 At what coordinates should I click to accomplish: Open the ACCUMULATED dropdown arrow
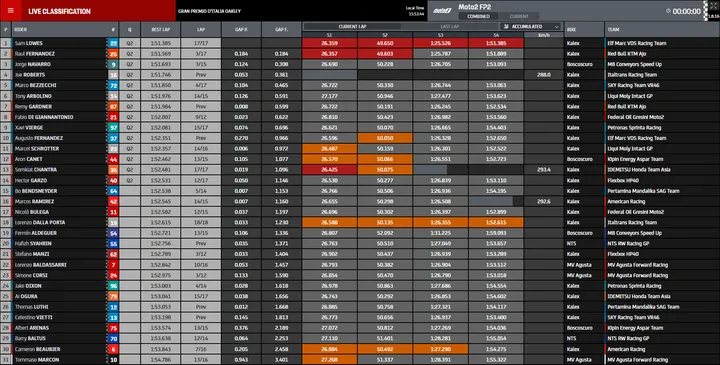(557, 27)
